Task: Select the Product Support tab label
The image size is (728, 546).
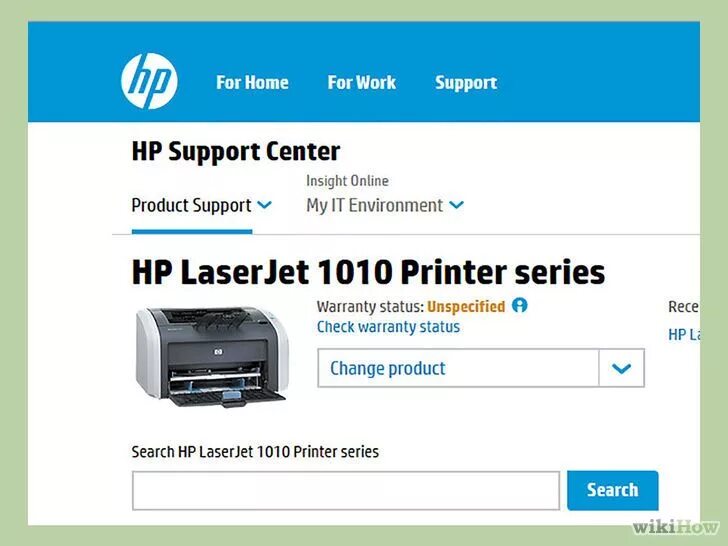Action: 191,205
